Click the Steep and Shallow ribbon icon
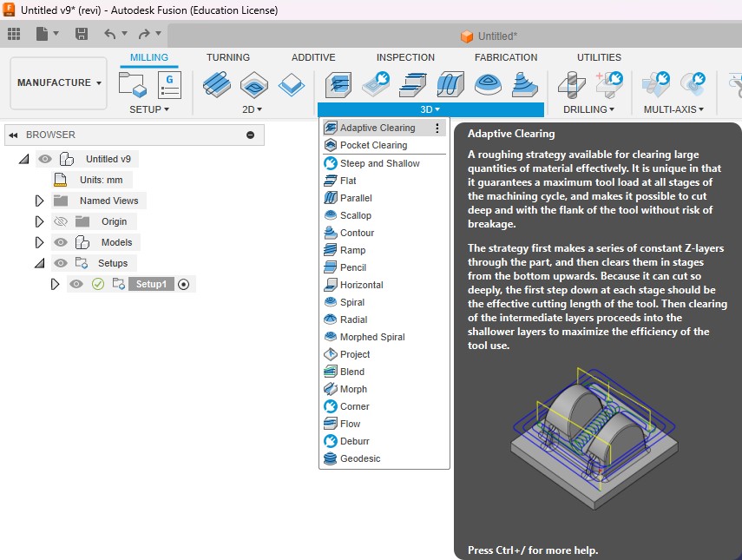Viewport: 742px width, 560px height. pyautogui.click(x=376, y=84)
